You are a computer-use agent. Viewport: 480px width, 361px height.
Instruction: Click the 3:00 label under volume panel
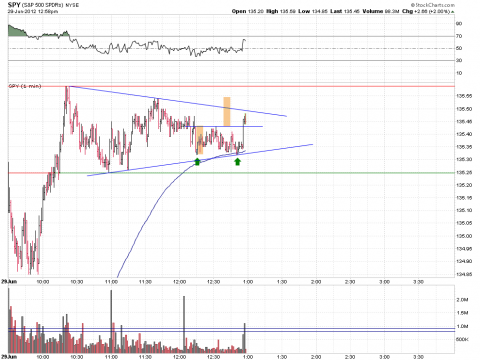coord(385,357)
